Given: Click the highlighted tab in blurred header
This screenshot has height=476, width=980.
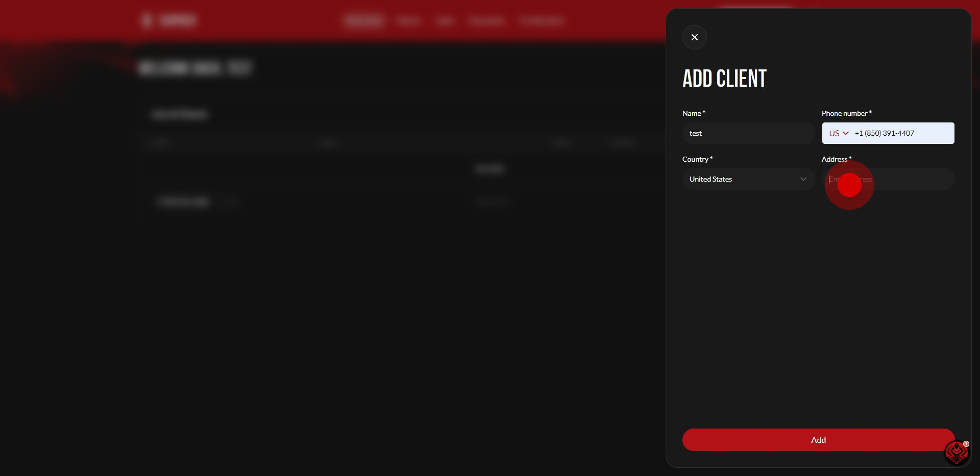Looking at the screenshot, I should point(363,21).
